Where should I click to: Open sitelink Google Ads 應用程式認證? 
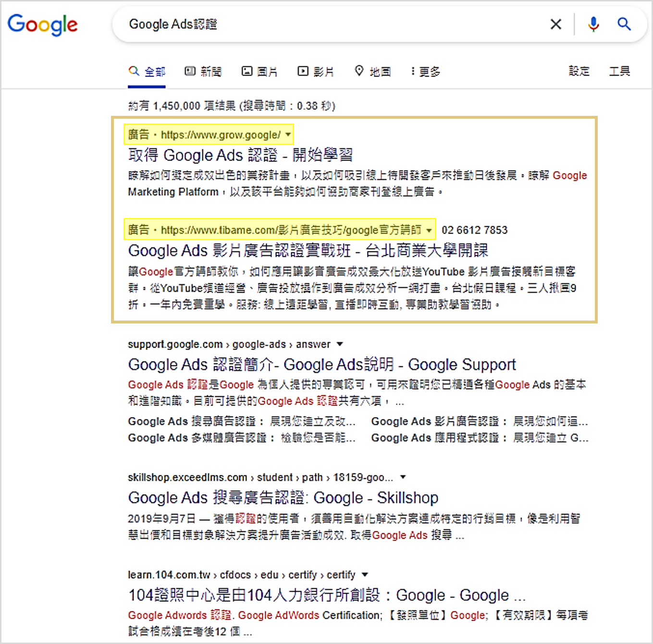pyautogui.click(x=440, y=438)
